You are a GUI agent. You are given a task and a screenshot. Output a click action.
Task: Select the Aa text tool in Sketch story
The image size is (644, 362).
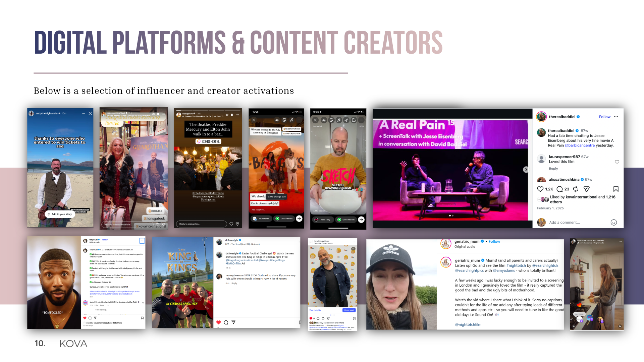coord(324,120)
